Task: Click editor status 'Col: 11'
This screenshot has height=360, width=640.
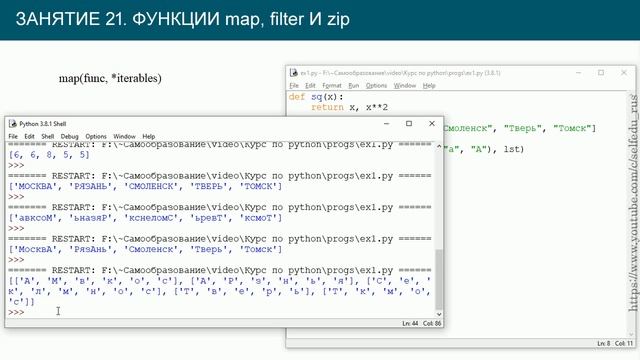Action: tap(624, 344)
